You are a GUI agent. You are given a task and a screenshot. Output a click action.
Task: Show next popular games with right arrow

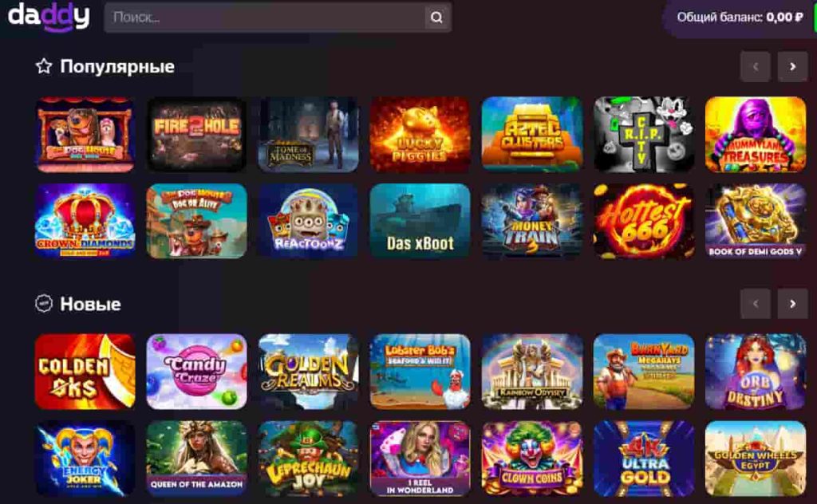(x=792, y=67)
